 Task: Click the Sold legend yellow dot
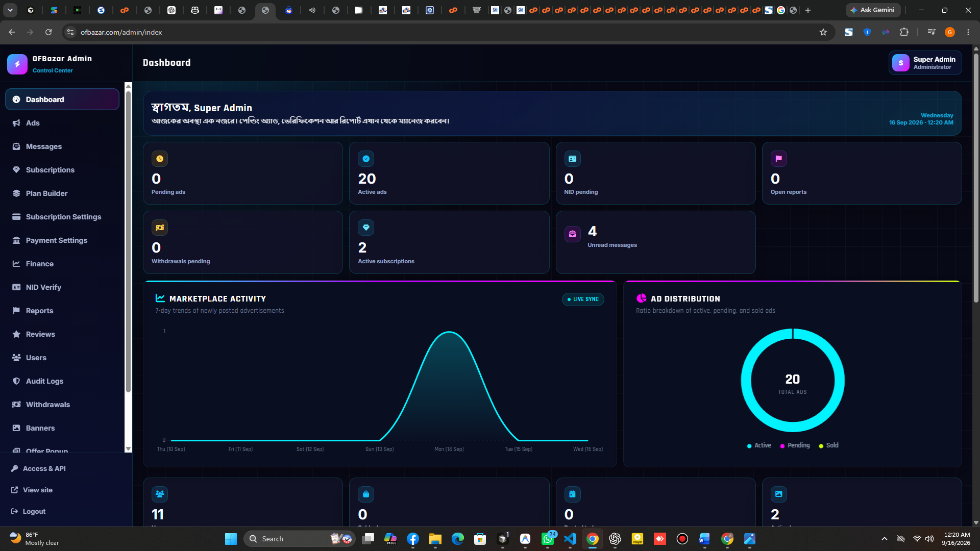[821, 446]
